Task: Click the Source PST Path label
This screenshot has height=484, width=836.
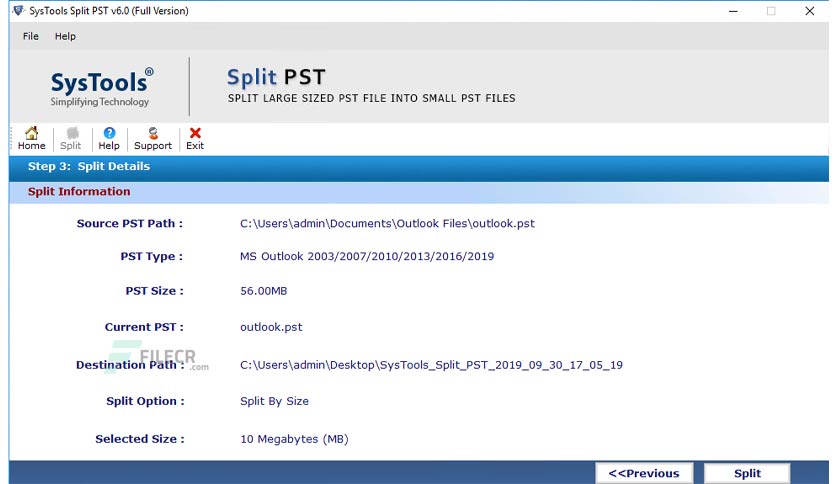Action: (x=130, y=223)
